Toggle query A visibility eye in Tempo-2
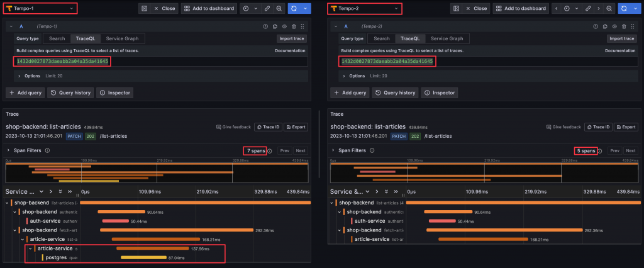Screen dimensions: 644x268 tap(614, 26)
